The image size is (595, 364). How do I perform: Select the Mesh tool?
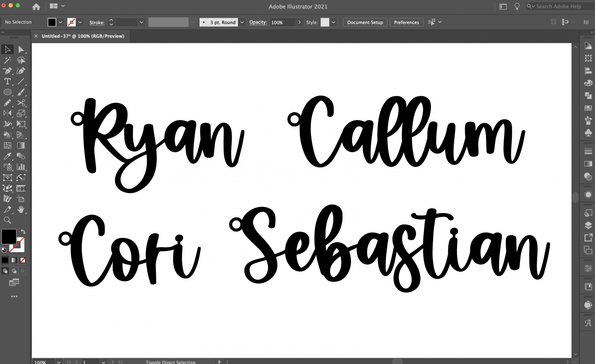8,146
